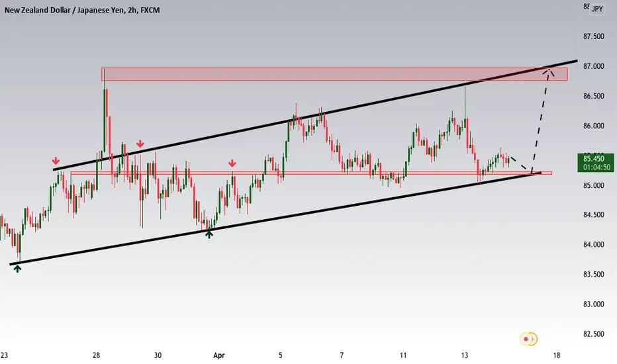Click the chart title 'New Zealand Dollar / Japanese Yen, 2h, FXCM'

(x=82, y=10)
